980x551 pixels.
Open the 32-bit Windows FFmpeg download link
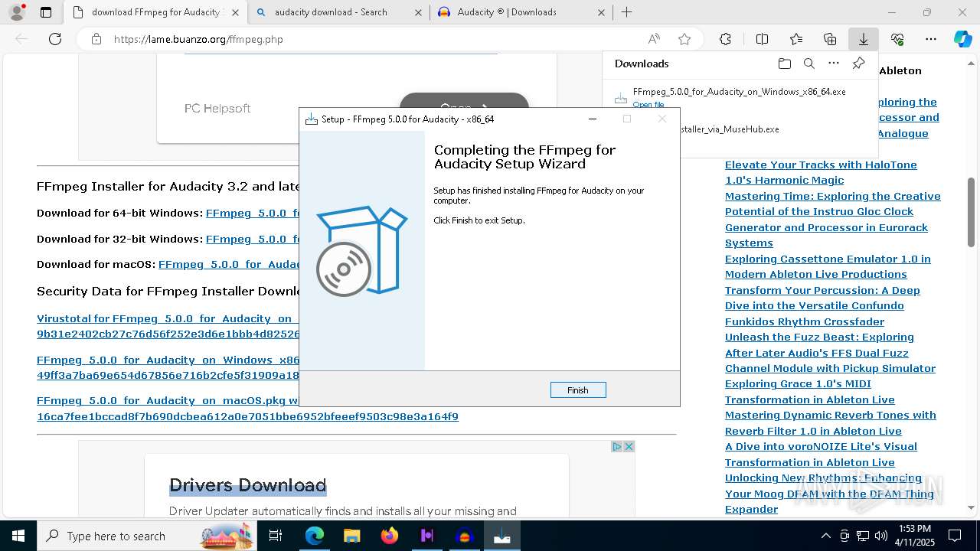(x=252, y=239)
